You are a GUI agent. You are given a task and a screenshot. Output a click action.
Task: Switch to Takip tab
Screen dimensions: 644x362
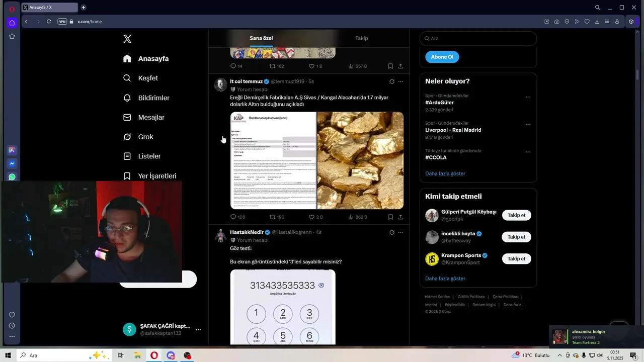pos(361,38)
